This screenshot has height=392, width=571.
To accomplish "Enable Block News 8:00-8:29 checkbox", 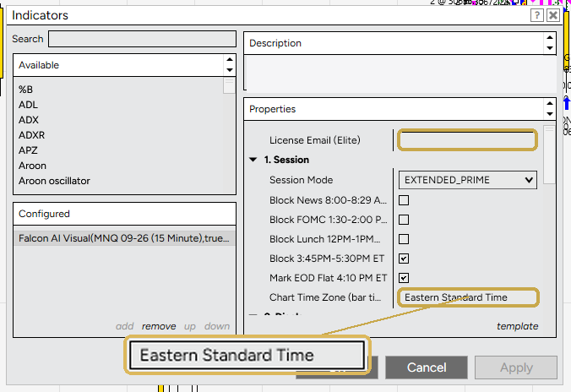I will [x=404, y=200].
